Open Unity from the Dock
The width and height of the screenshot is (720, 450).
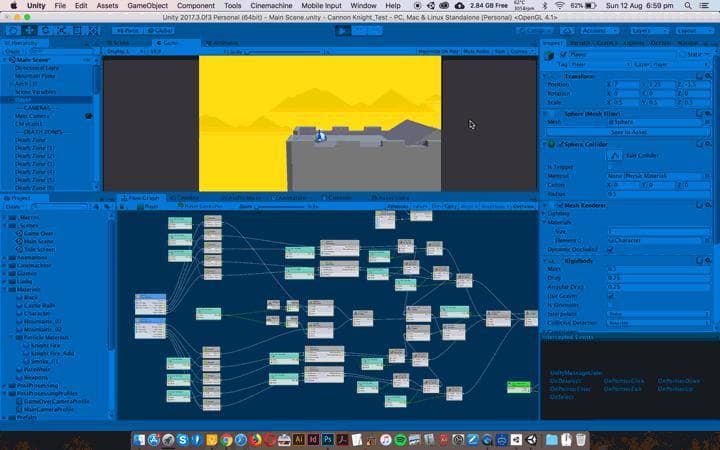(531, 439)
